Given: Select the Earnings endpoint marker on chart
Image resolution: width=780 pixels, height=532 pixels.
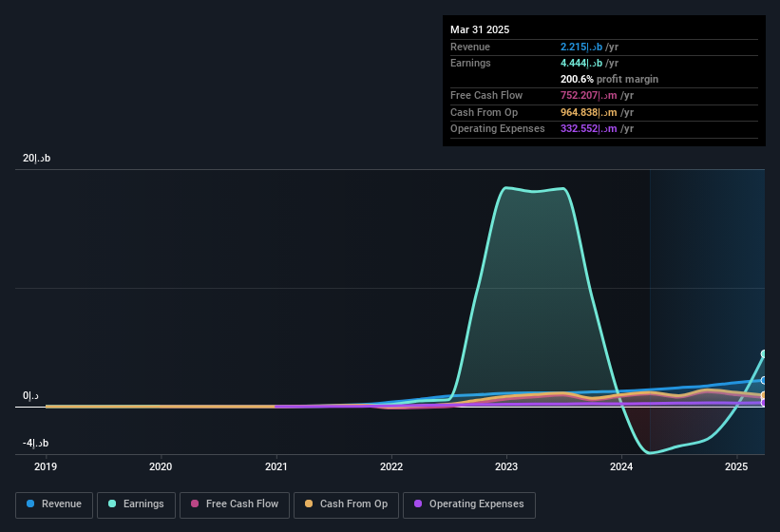Looking at the screenshot, I should point(764,354).
